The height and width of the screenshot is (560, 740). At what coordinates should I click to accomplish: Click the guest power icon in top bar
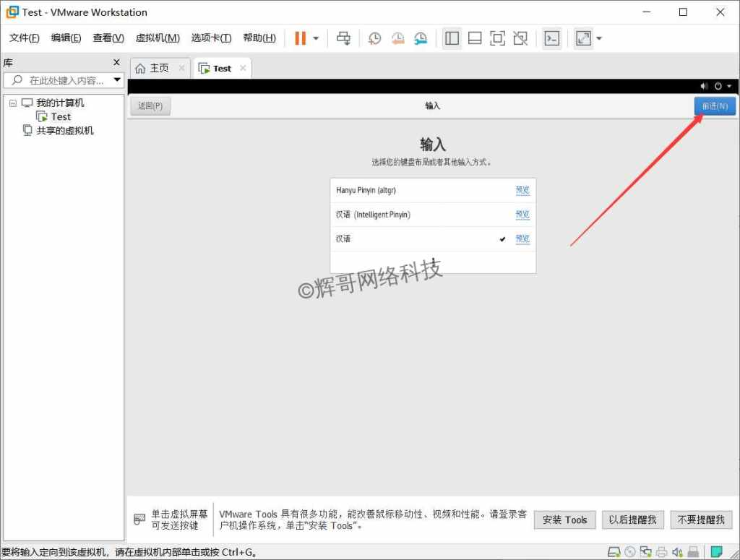(718, 86)
